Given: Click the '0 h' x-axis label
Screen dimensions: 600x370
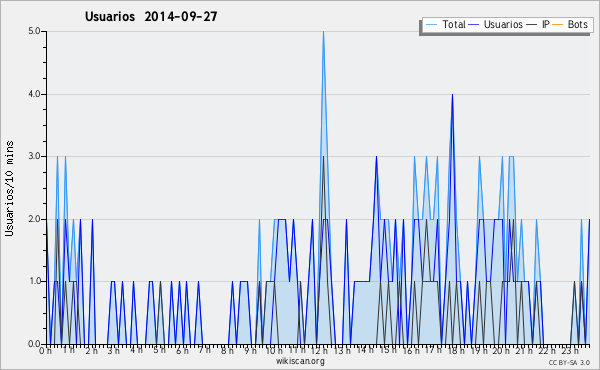Looking at the screenshot, I should coord(45,351).
